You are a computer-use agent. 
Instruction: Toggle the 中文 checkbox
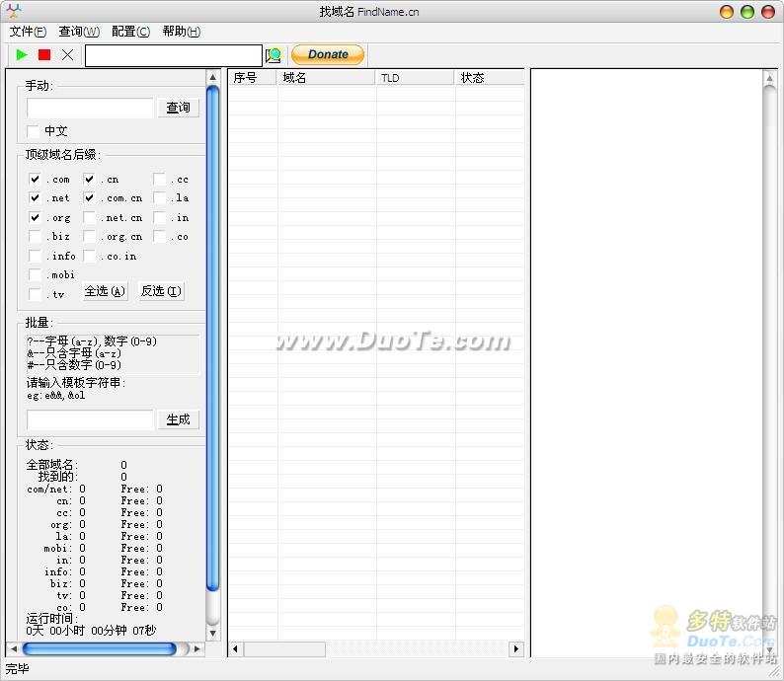click(x=34, y=131)
